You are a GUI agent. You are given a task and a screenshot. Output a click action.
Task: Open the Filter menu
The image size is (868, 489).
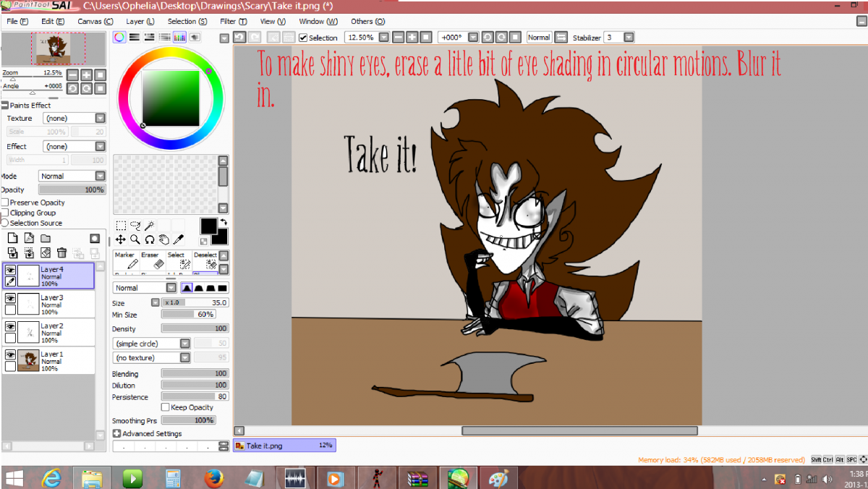click(233, 22)
